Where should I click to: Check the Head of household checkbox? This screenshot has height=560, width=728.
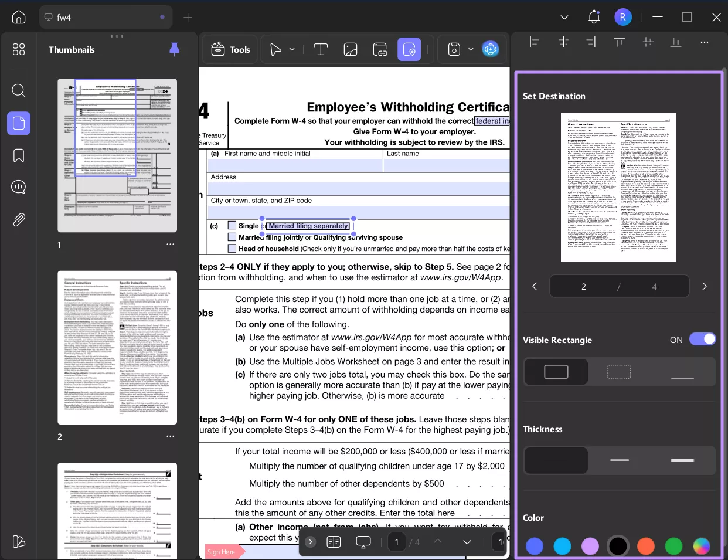coord(232,249)
